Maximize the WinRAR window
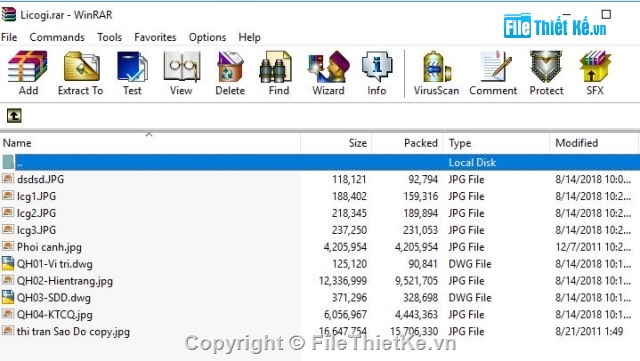This screenshot has height=361, width=640. click(606, 15)
